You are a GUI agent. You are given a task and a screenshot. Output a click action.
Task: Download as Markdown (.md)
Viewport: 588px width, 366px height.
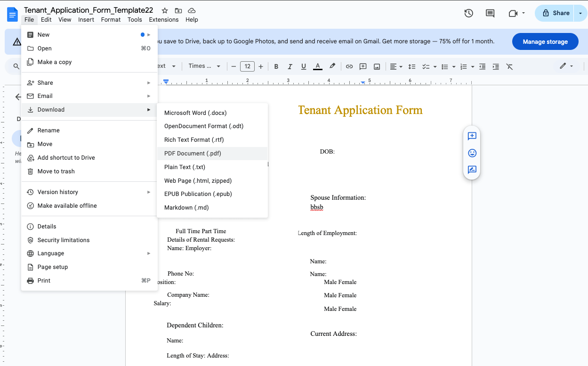212,208
